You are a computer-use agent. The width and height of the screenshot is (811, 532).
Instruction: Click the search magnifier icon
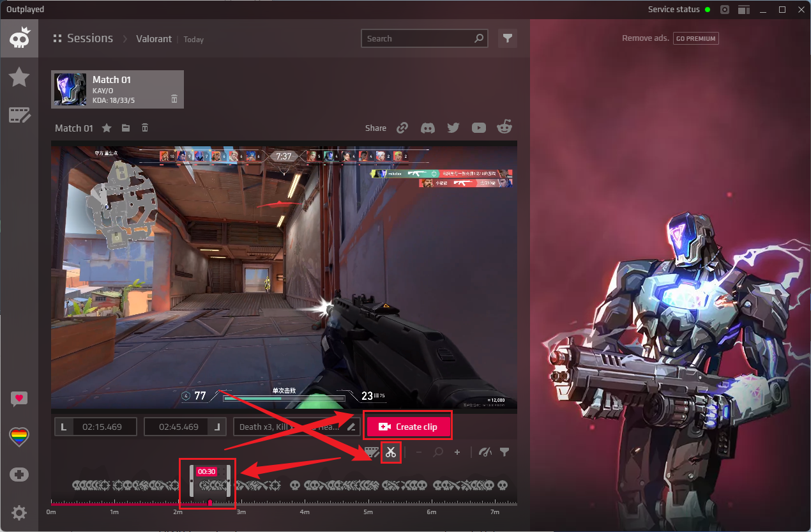(x=479, y=39)
